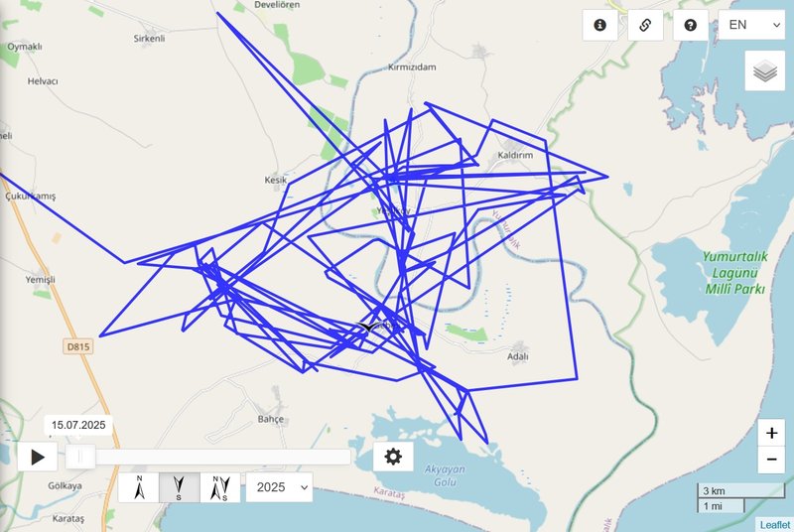The height and width of the screenshot is (532, 794).
Task: Click the timeline slider handle
Action: (x=80, y=457)
